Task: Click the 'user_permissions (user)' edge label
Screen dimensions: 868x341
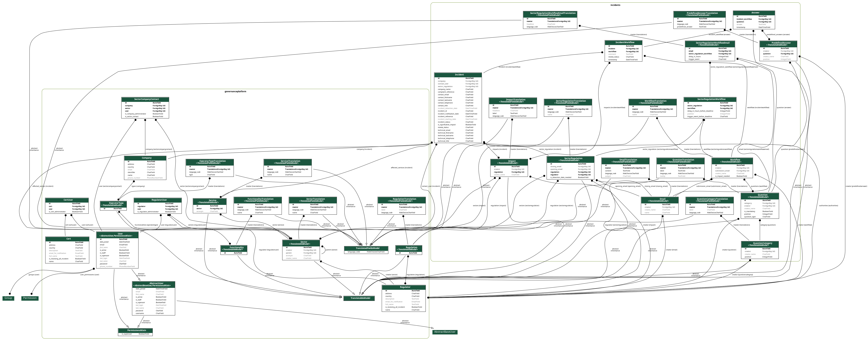Action: point(90,275)
